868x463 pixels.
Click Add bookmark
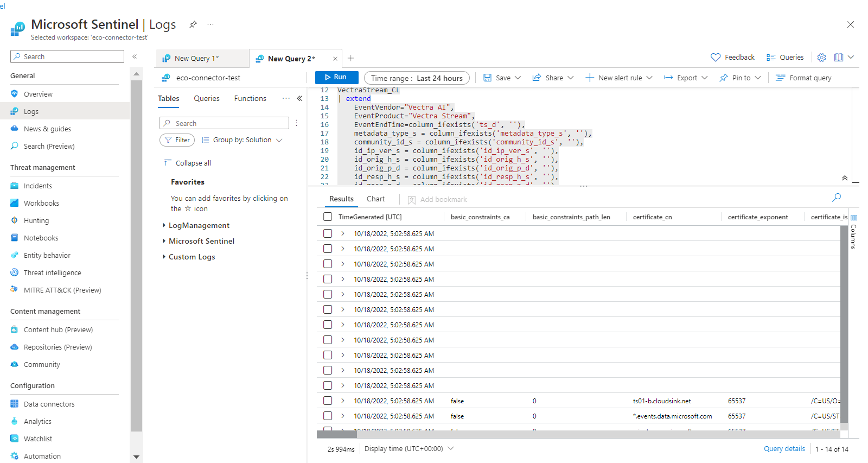pos(437,200)
